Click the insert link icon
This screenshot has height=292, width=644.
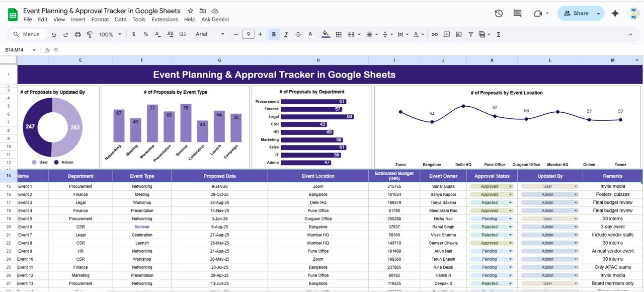(x=435, y=34)
